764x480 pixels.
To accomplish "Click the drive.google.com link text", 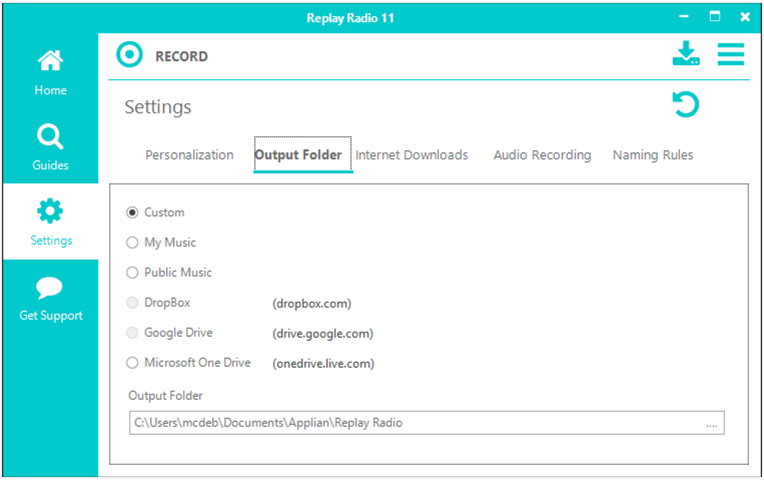I will point(323,334).
